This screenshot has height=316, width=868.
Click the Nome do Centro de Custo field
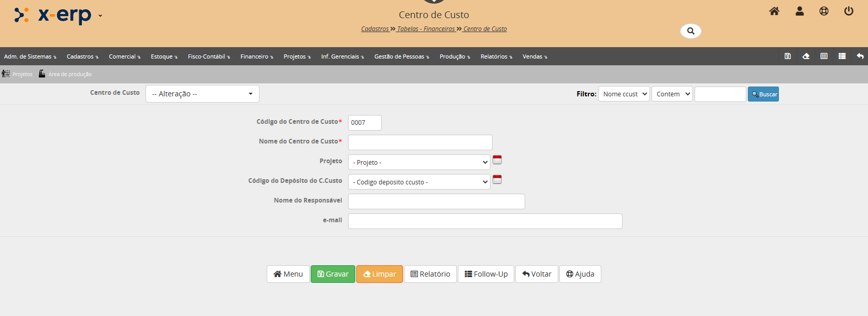click(x=419, y=142)
